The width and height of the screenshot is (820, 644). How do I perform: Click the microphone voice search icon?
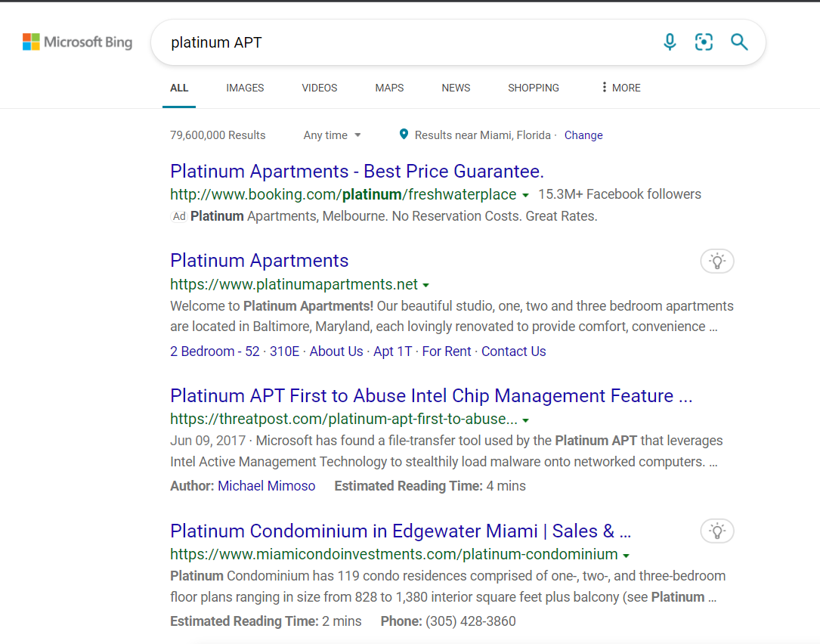[670, 42]
